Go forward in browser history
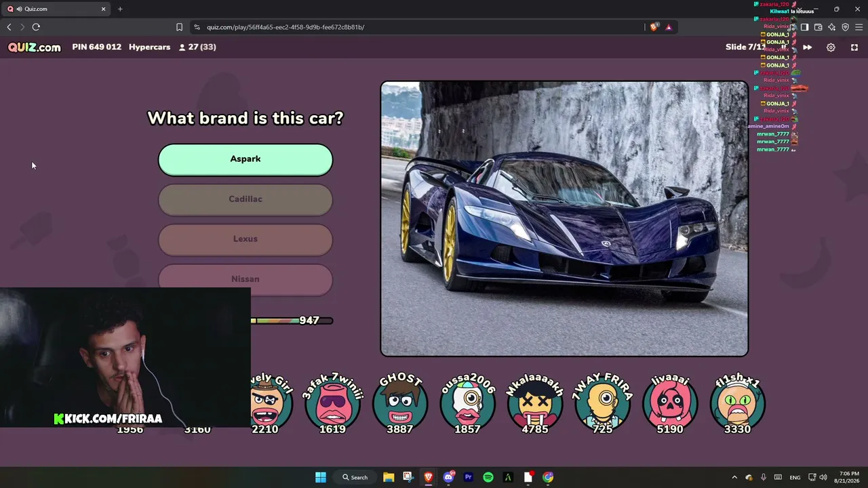 pos(22,27)
